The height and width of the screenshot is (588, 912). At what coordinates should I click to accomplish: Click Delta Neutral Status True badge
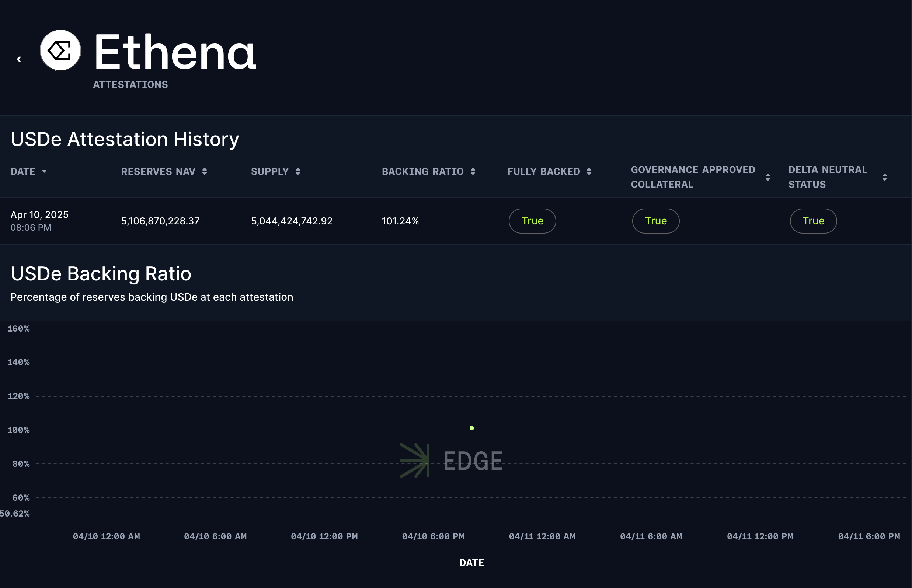pyautogui.click(x=814, y=221)
